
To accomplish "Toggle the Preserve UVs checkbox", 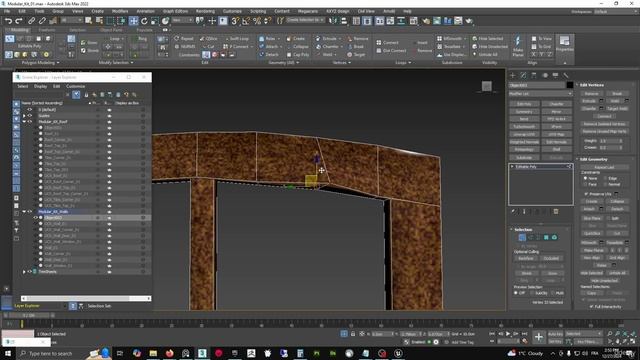I will 587,194.
